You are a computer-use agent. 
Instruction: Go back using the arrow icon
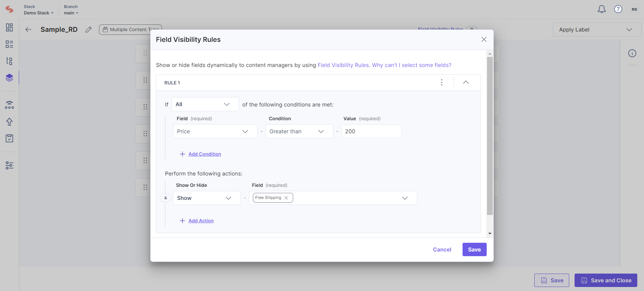point(29,29)
